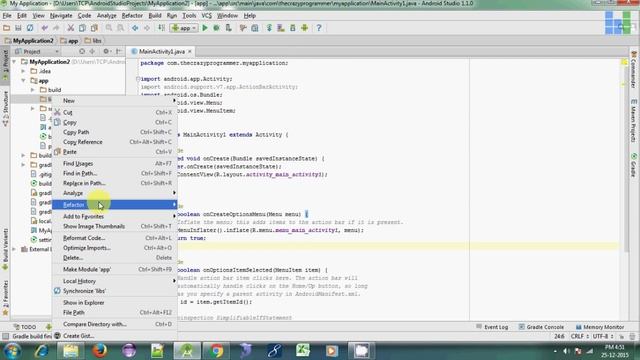Expand the External Libraries node
This screenshot has height=360, width=640.
click(15, 249)
